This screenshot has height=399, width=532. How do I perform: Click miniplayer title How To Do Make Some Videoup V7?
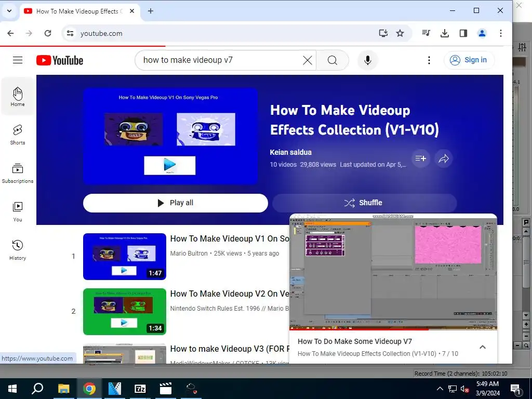click(354, 341)
